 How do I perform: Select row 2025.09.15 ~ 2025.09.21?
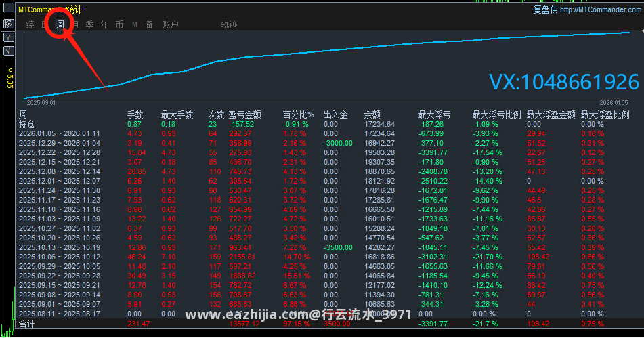[x=59, y=285]
